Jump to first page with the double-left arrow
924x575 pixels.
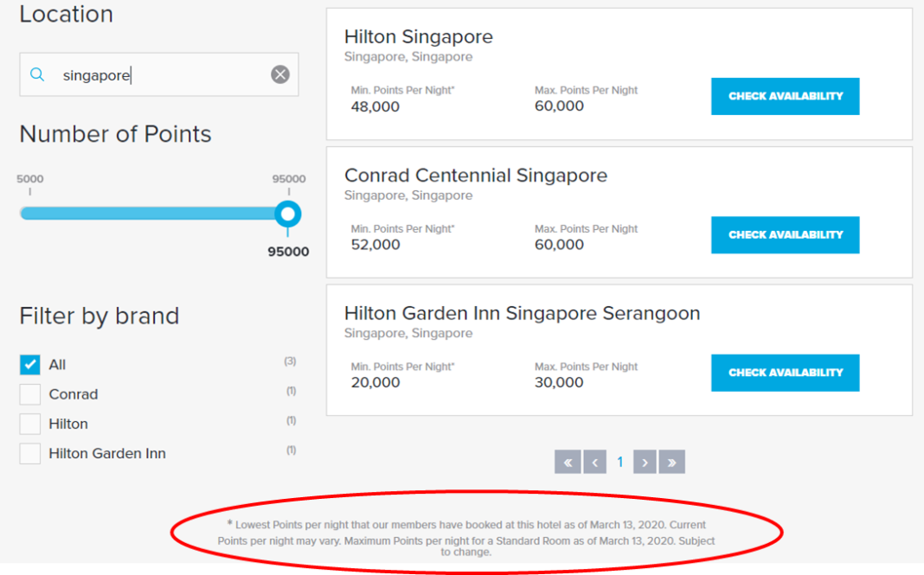tap(568, 462)
